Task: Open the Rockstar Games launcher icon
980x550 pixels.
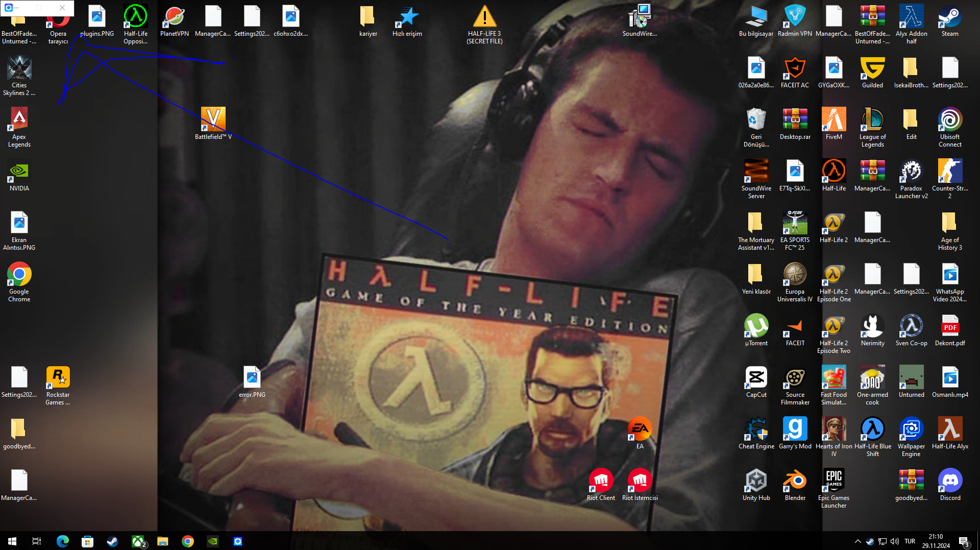Action: click(58, 386)
